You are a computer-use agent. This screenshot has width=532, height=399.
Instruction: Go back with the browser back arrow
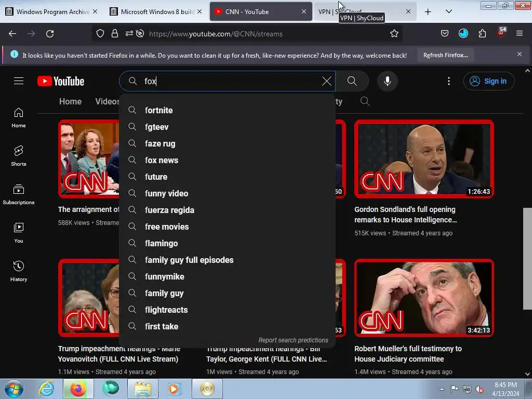click(12, 34)
